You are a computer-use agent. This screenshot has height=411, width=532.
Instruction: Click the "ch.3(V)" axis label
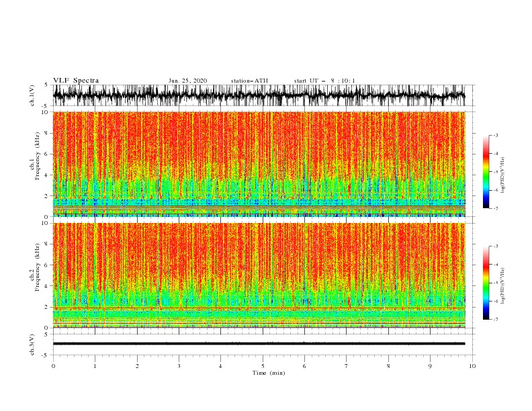(32, 345)
